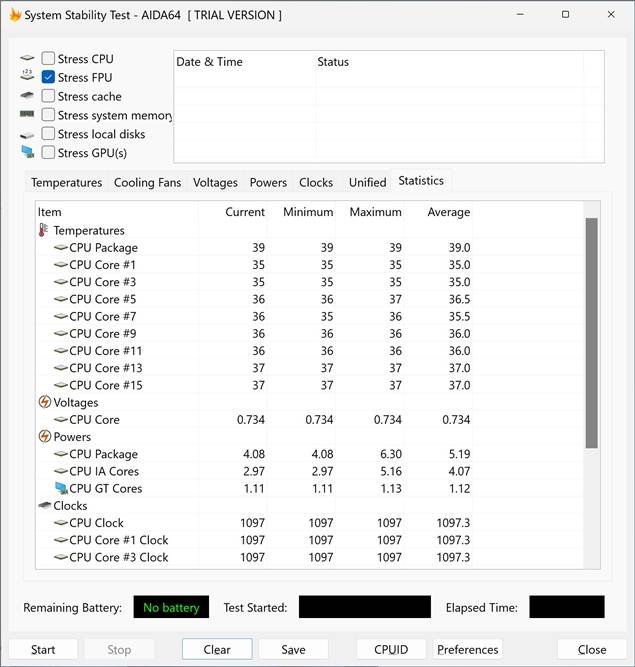Click the CPU GT Cores monitor icon
Viewport: 635px width, 667px height.
coord(60,489)
